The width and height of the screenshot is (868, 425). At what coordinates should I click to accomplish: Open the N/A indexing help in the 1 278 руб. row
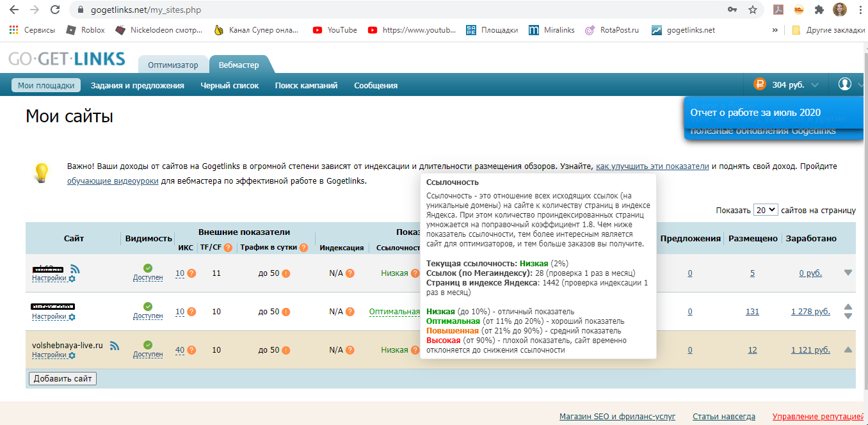350,312
